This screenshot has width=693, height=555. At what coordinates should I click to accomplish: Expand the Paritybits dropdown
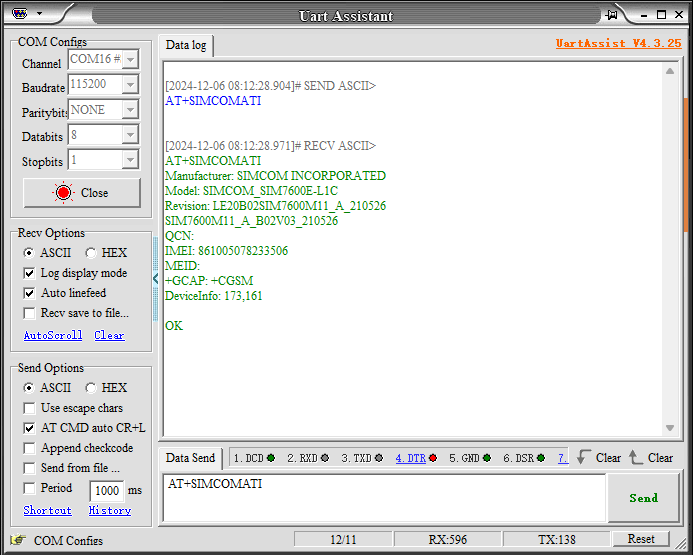(130, 110)
